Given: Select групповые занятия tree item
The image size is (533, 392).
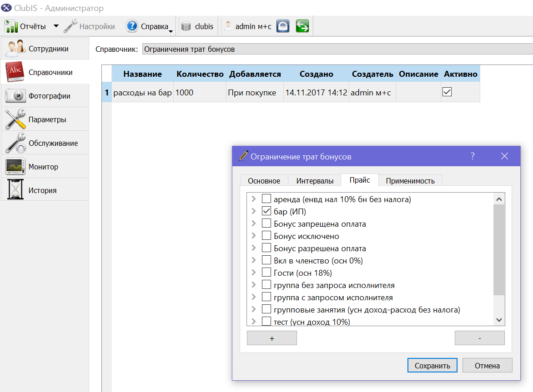Looking at the screenshot, I should (x=367, y=310).
